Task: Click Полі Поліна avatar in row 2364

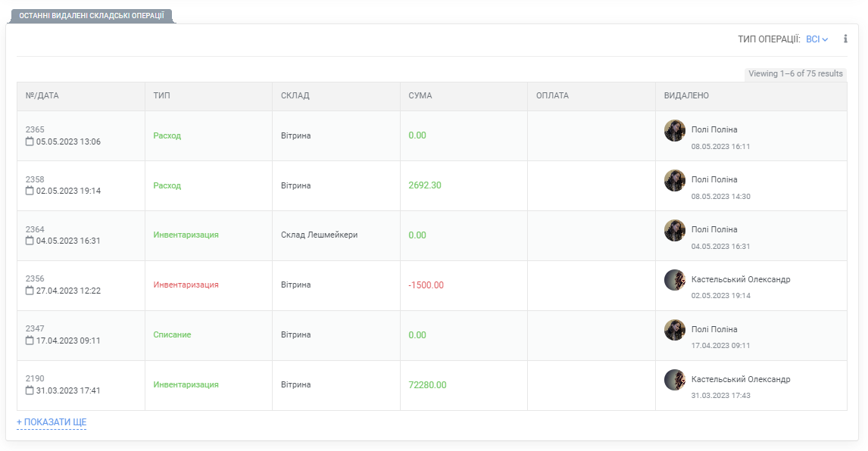Action: click(x=675, y=230)
